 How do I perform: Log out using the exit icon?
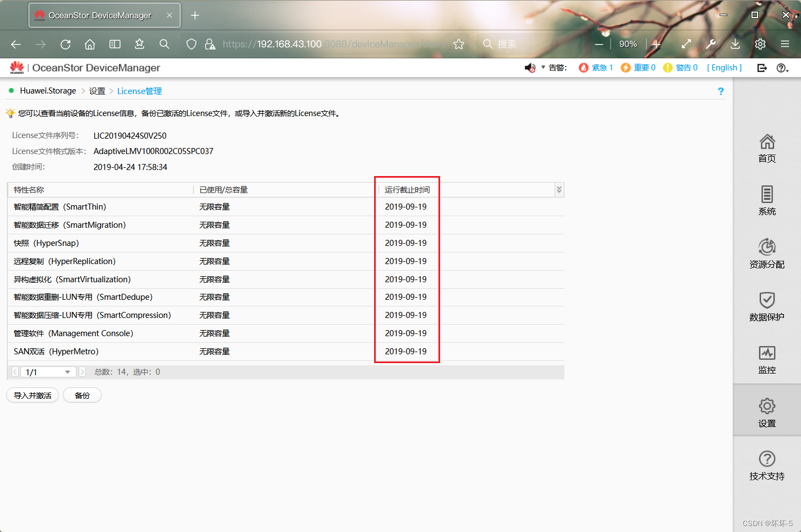762,68
